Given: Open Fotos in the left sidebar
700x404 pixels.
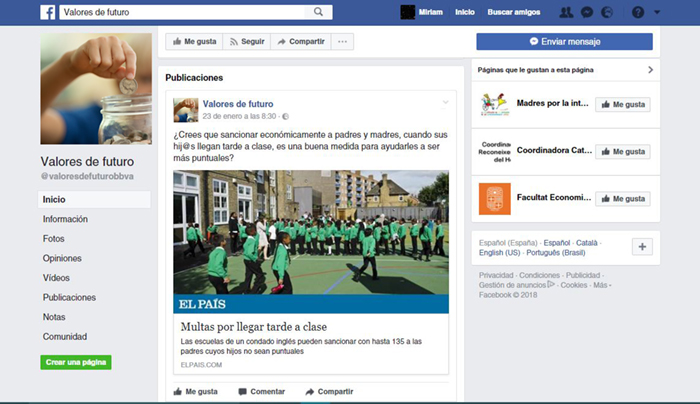Looking at the screenshot, I should (54, 239).
